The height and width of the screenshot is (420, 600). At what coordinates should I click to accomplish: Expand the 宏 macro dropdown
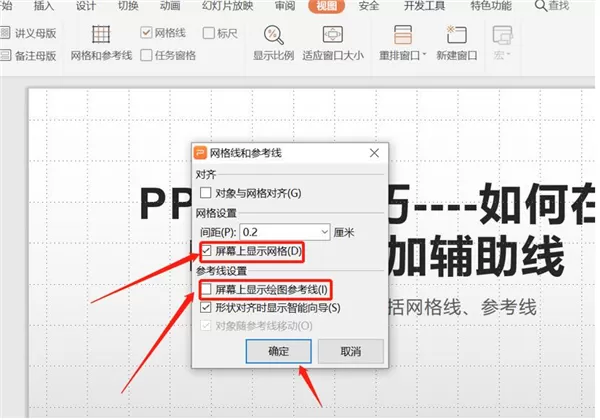point(502,55)
